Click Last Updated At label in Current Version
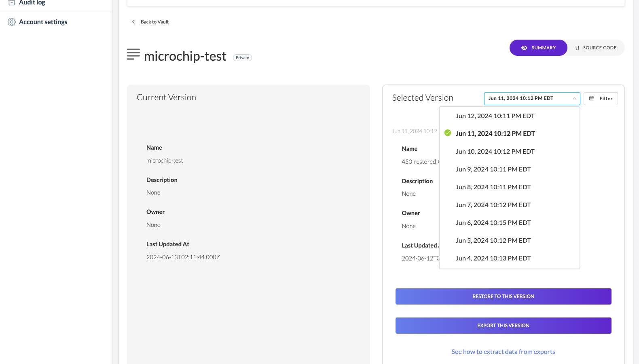Viewport: 639px width, 364px height. click(x=168, y=244)
